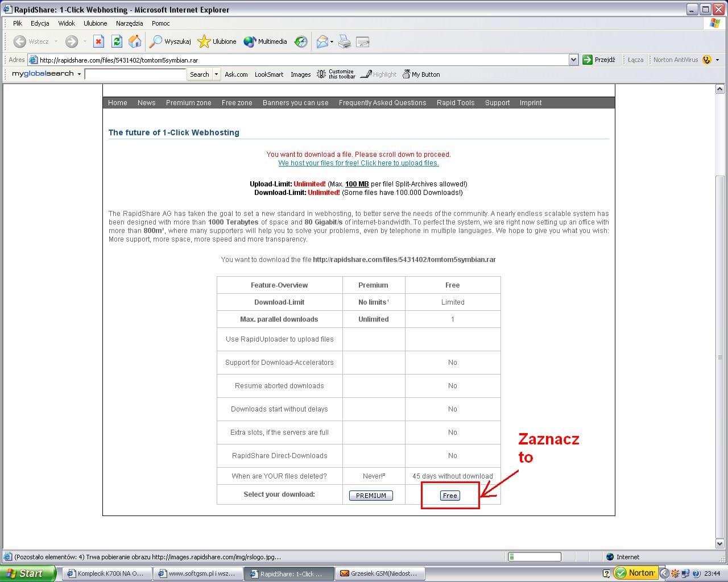Open the Plik menu
Viewport: 728px width, 582px height.
(x=18, y=23)
